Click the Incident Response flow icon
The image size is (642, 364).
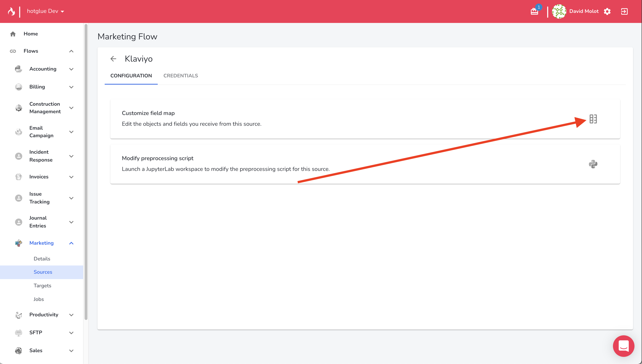[18, 156]
